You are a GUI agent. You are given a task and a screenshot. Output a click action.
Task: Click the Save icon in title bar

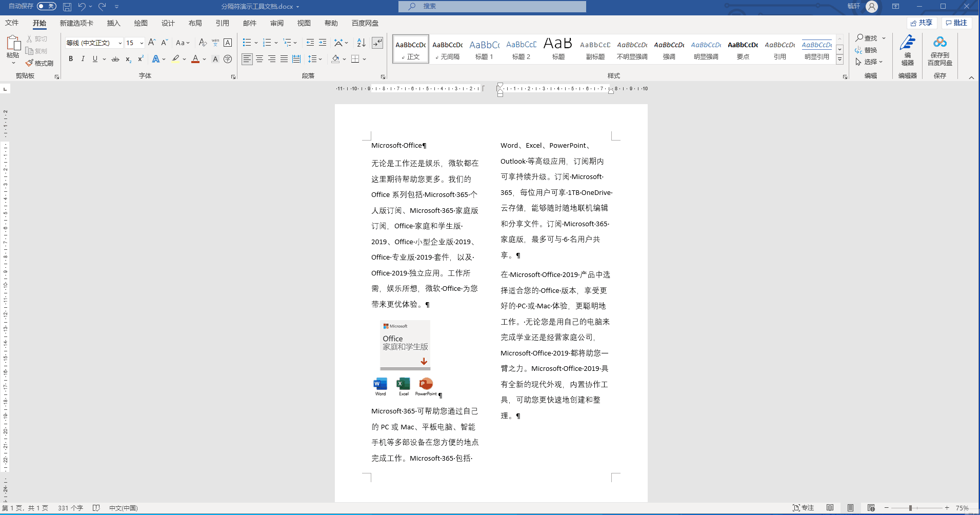67,7
